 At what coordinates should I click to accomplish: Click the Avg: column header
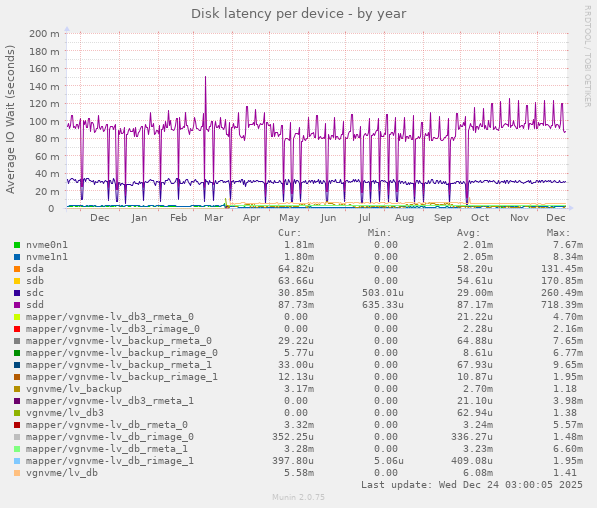469,233
